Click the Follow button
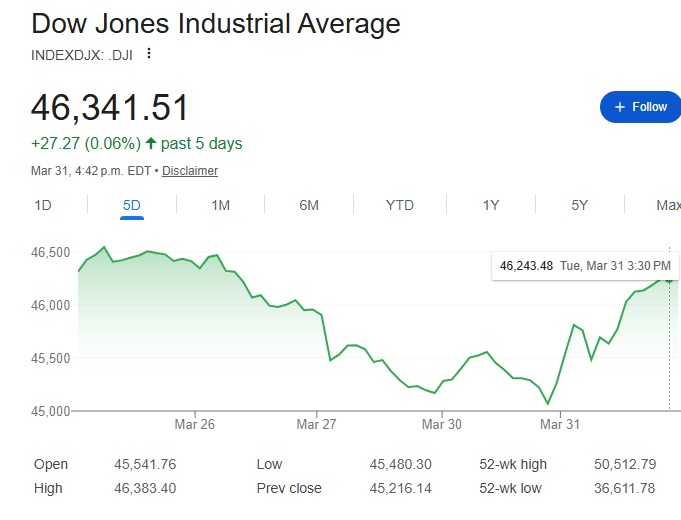 [640, 107]
